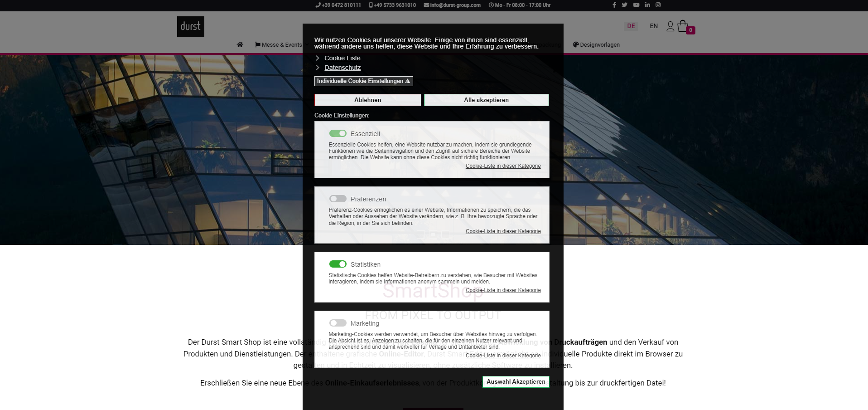Image resolution: width=868 pixels, height=410 pixels.
Task: Call phone number +39 0472 810111
Action: (338, 5)
